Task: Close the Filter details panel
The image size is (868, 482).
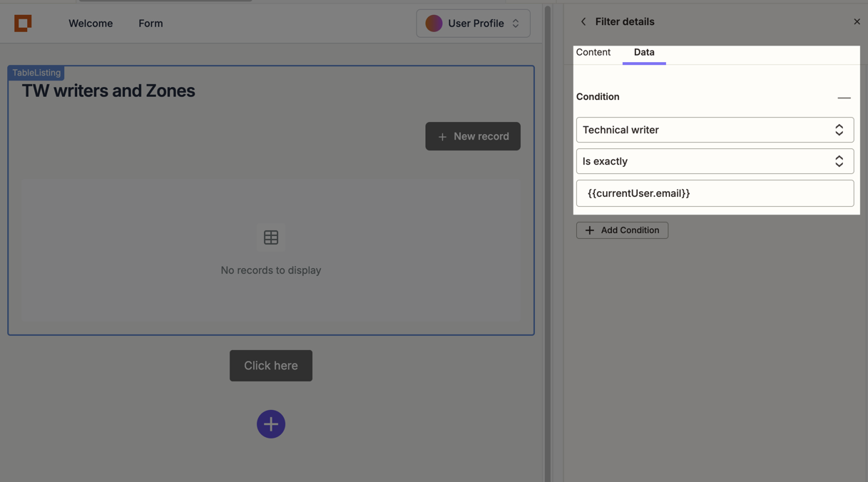Action: 857,22
